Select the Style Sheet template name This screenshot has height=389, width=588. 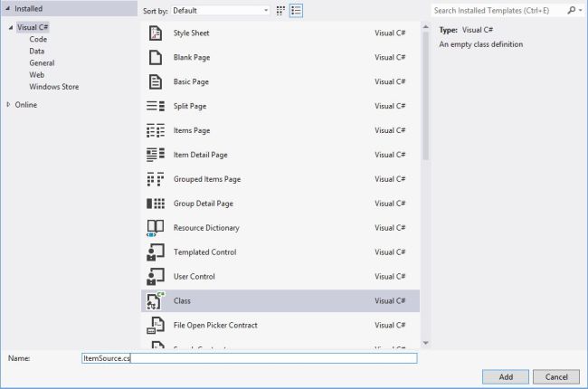[x=191, y=33]
